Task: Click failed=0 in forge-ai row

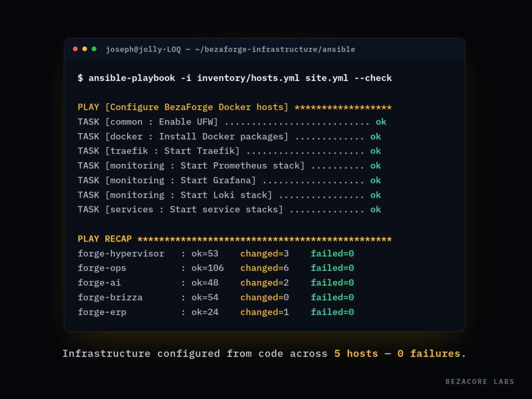Action: coord(332,282)
